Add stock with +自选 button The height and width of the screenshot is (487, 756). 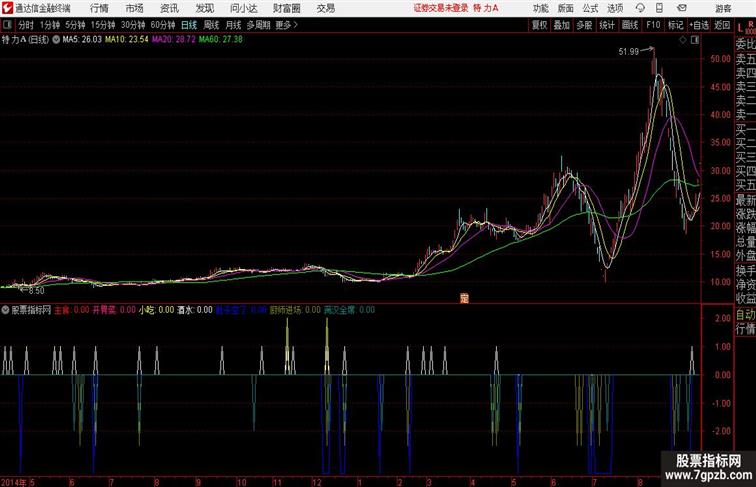coord(699,25)
